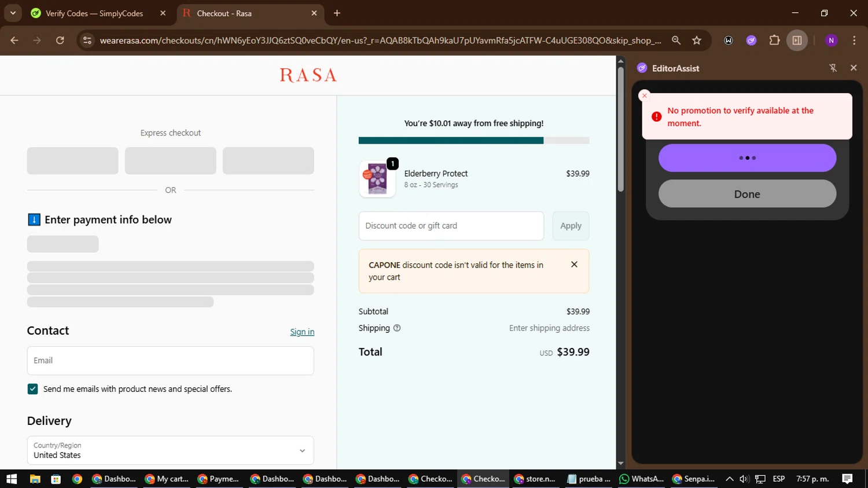Open the purple EditorAssist extension icon in toolbar
The image size is (868, 488).
751,41
